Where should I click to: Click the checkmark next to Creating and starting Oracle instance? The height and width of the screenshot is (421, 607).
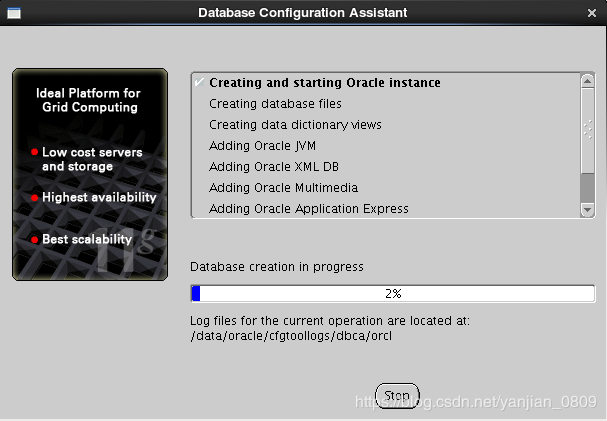[x=199, y=82]
